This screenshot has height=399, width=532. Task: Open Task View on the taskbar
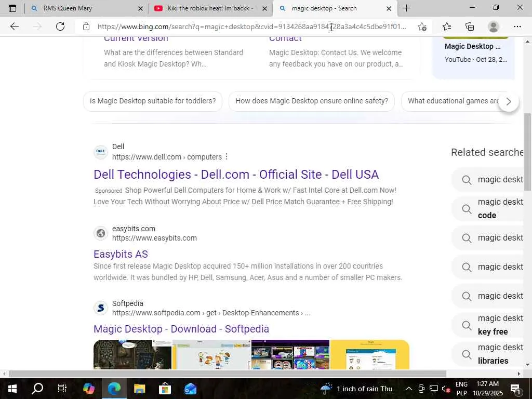(62, 389)
